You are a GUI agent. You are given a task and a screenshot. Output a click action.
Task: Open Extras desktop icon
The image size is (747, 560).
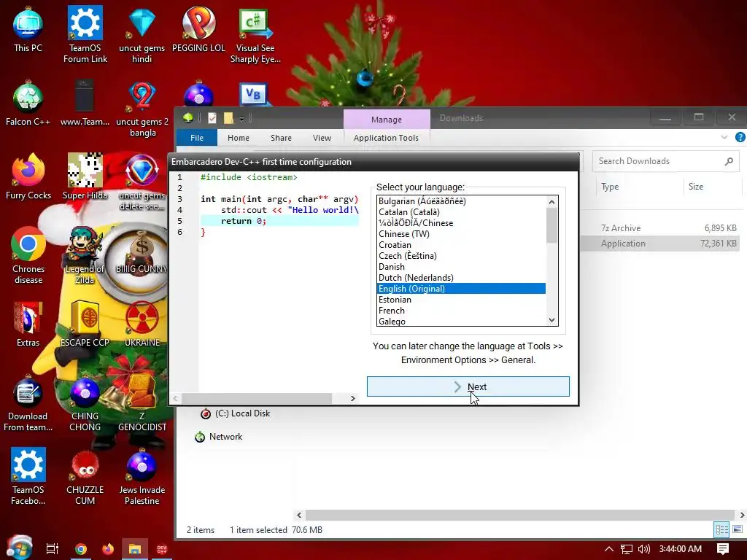coord(28,324)
